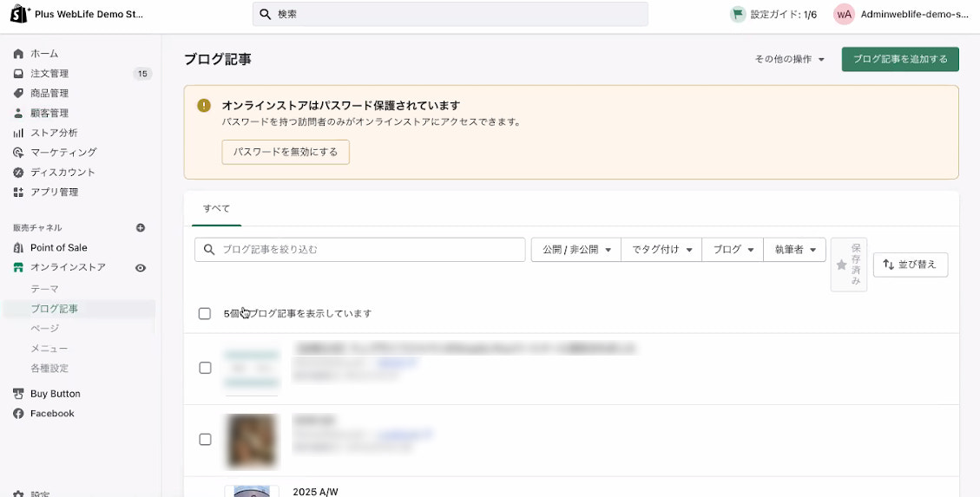
Task: Open テーマ under オンラインストア
Action: (44, 289)
